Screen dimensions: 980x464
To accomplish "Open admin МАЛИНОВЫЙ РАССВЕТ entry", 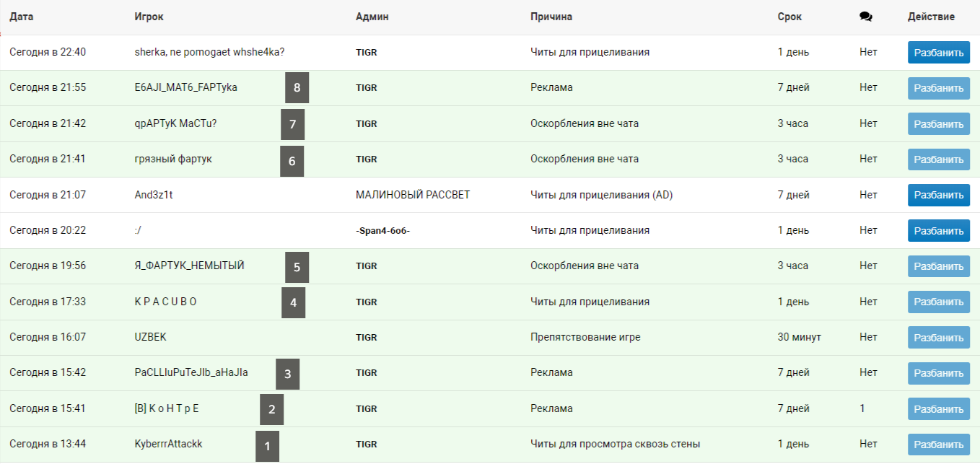I will click(x=413, y=195).
